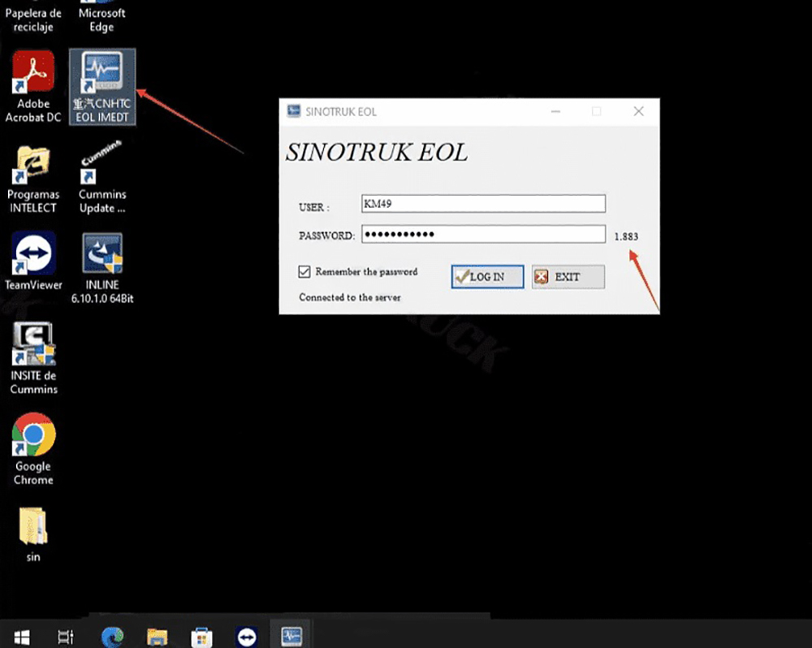Minimize the SINOTRUK EOL window
Viewport: 812px width, 648px height.
pos(555,111)
